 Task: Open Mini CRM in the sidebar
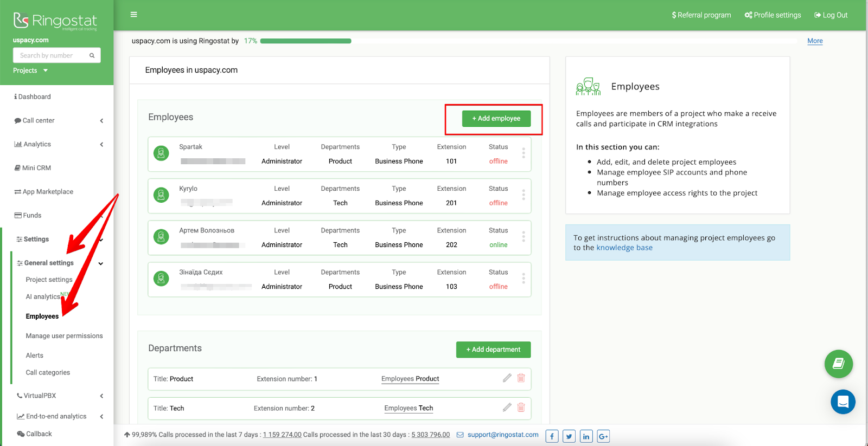tap(33, 168)
